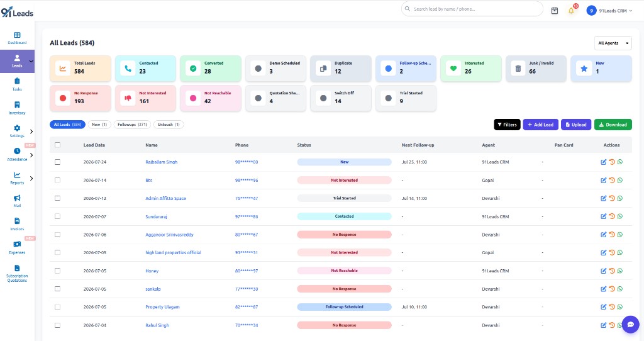This screenshot has height=341, width=644.
Task: Open the 91Leads CRM account menu
Action: 609,11
